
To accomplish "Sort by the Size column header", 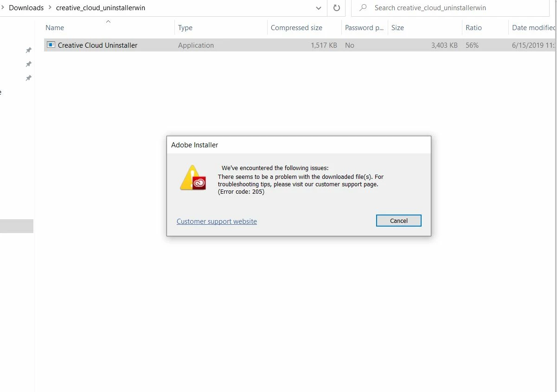I will pos(397,28).
